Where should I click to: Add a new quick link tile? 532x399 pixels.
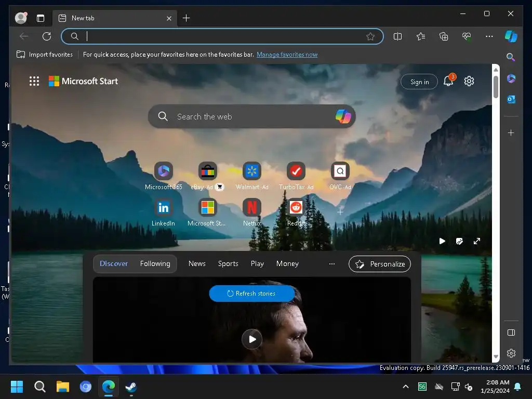(x=340, y=212)
